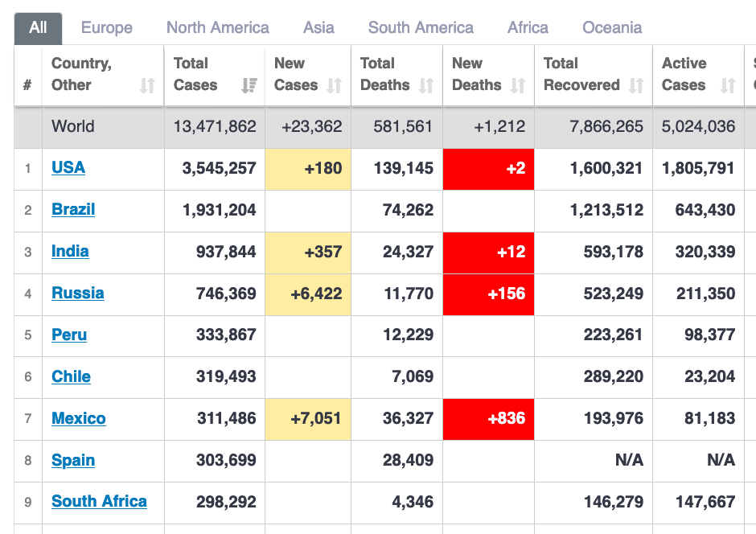Click the Brazil link
756x534 pixels.
click(x=73, y=210)
